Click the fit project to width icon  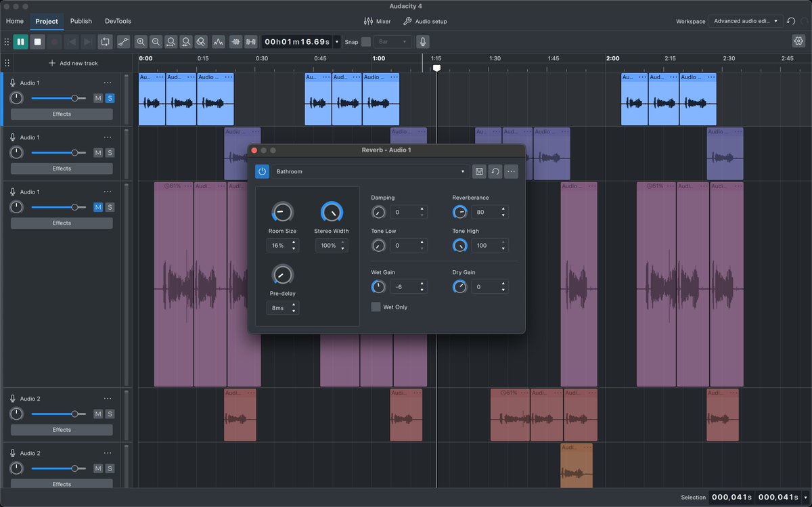186,42
